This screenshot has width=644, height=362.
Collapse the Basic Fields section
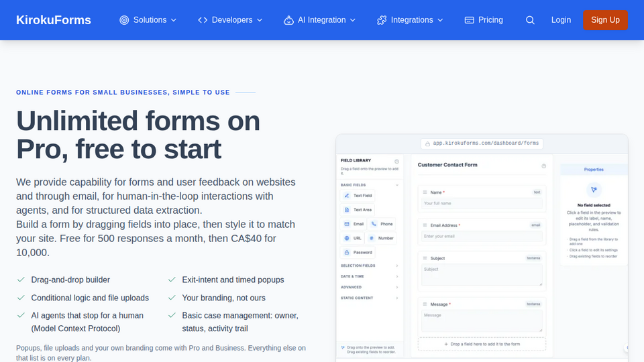click(369, 185)
